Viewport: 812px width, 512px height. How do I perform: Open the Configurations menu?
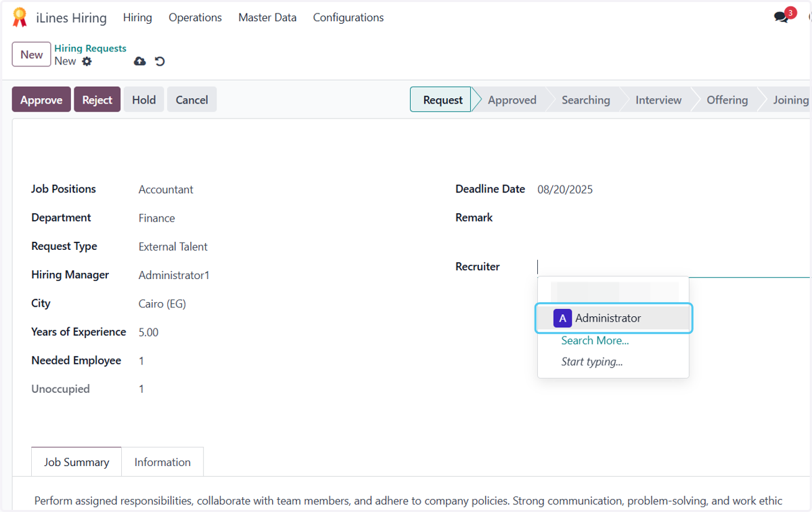click(348, 18)
